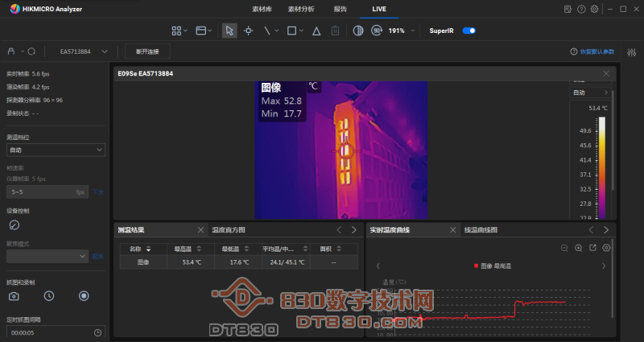Zoom in on the realtime temperature curve
The image size is (644, 342).
[578, 248]
